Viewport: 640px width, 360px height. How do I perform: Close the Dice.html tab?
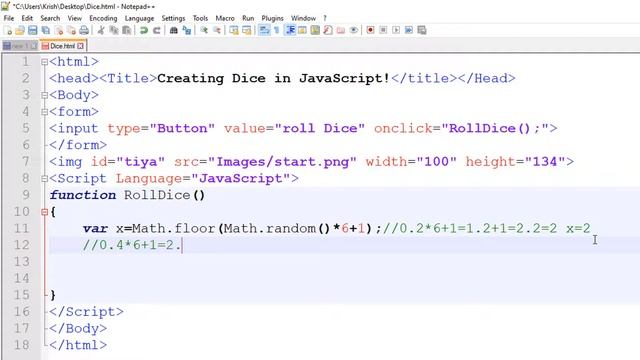coord(81,46)
